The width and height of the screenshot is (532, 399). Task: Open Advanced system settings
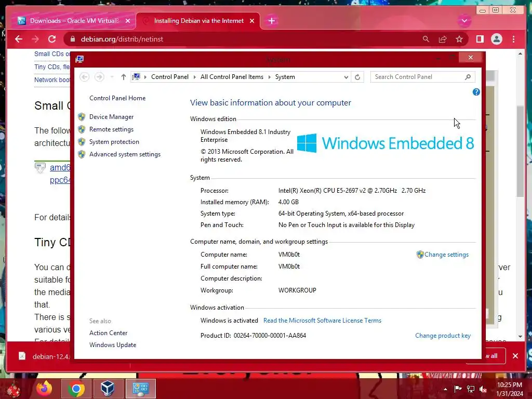125,154
